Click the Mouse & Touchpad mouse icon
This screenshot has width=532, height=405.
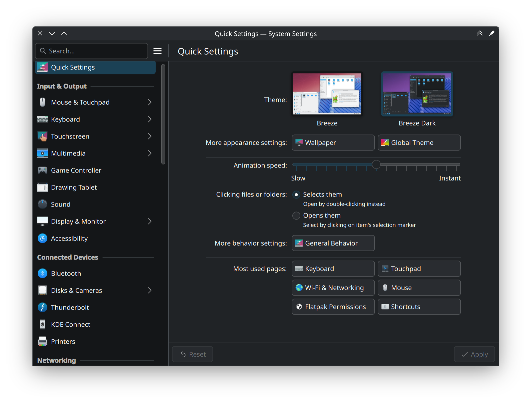click(x=42, y=102)
